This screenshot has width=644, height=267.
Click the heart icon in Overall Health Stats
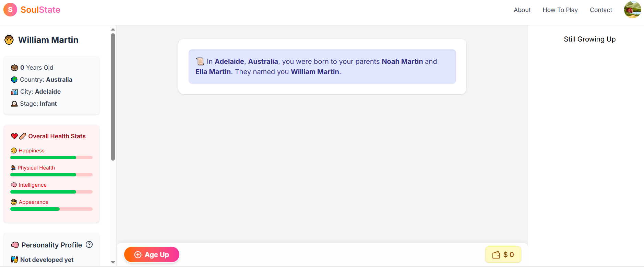click(14, 136)
